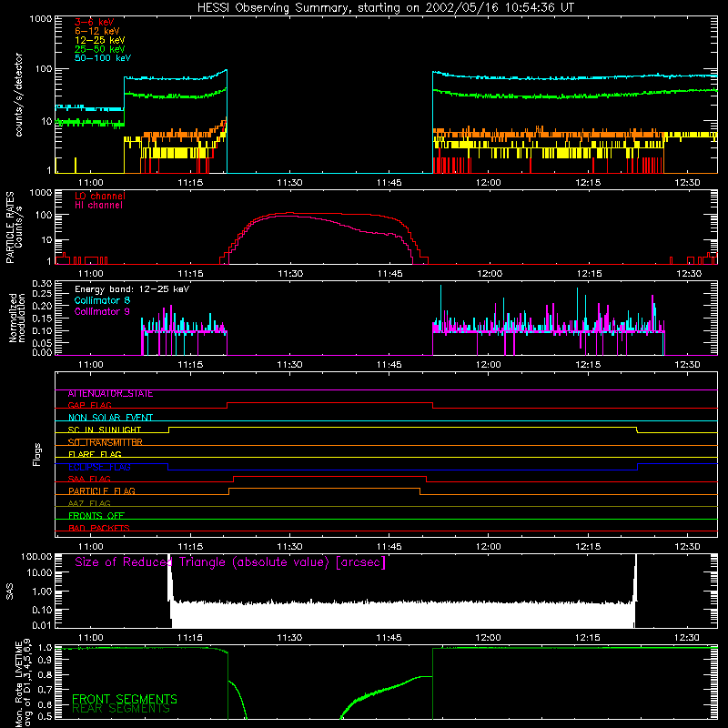728x728 pixels.
Task: Click the SAS axis label
Action: coord(9,591)
